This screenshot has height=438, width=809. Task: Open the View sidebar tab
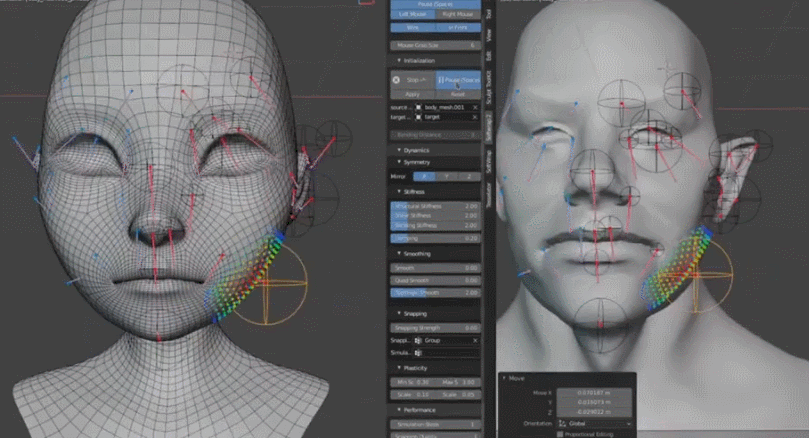pyautogui.click(x=488, y=35)
